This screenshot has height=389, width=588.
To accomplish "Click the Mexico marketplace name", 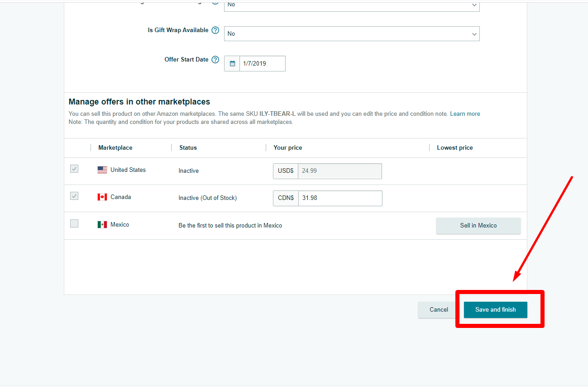I will [120, 225].
